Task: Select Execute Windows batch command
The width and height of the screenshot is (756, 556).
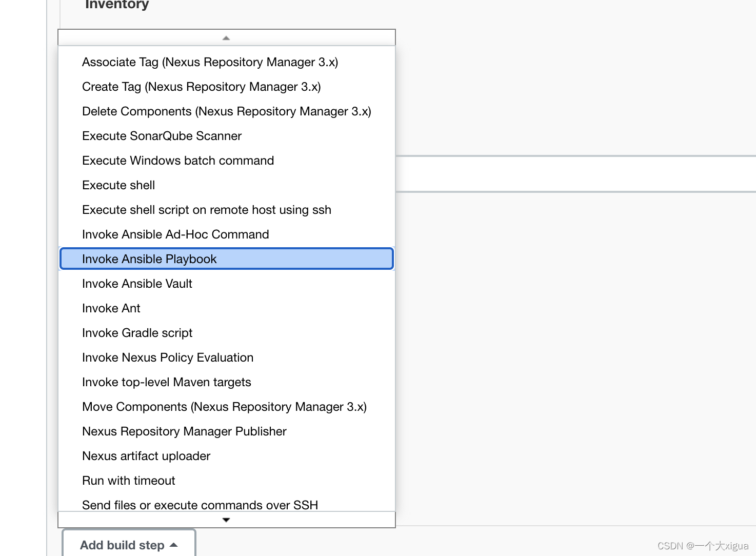Action: (177, 160)
